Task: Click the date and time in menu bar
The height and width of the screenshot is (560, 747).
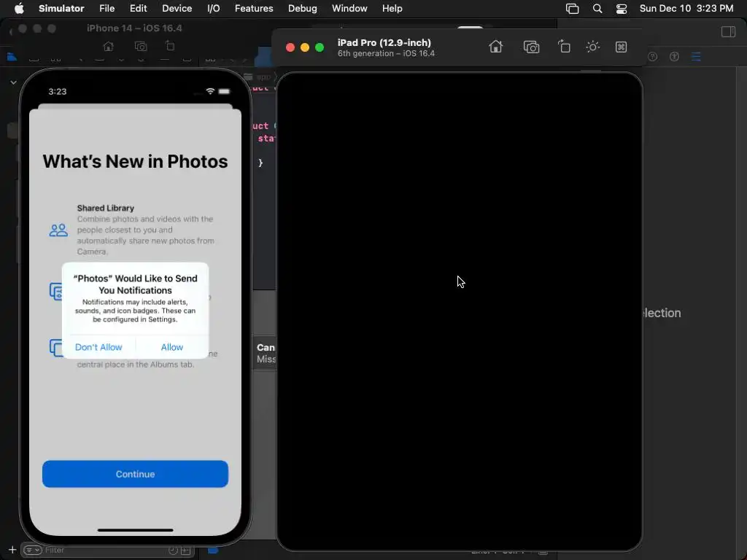Action: [x=686, y=9]
